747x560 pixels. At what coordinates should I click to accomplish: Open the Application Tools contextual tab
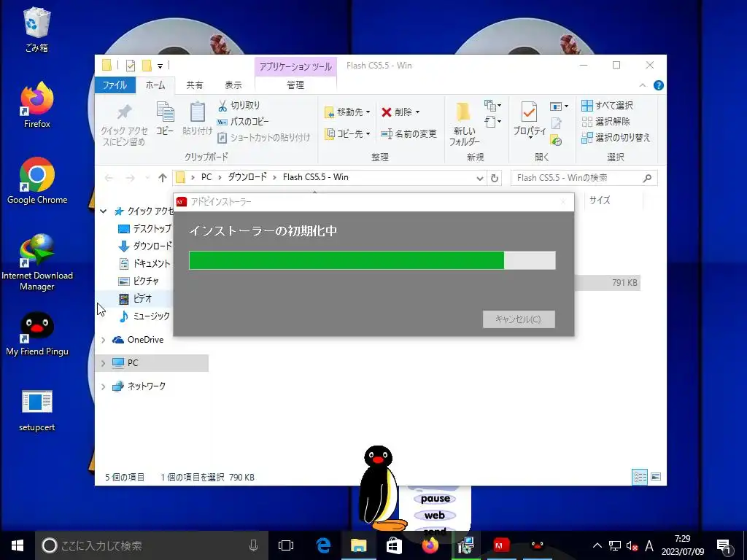pos(295,66)
